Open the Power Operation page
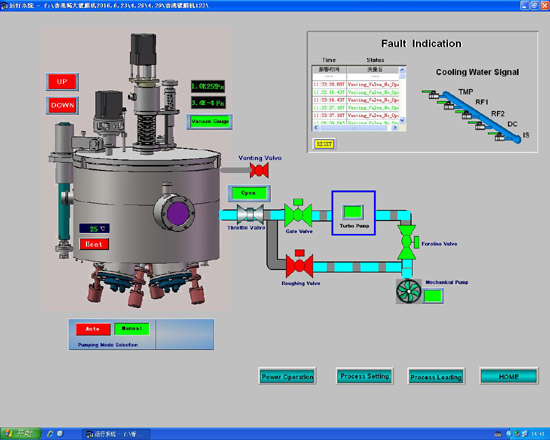Screen dimensions: 550x440 coord(287,376)
